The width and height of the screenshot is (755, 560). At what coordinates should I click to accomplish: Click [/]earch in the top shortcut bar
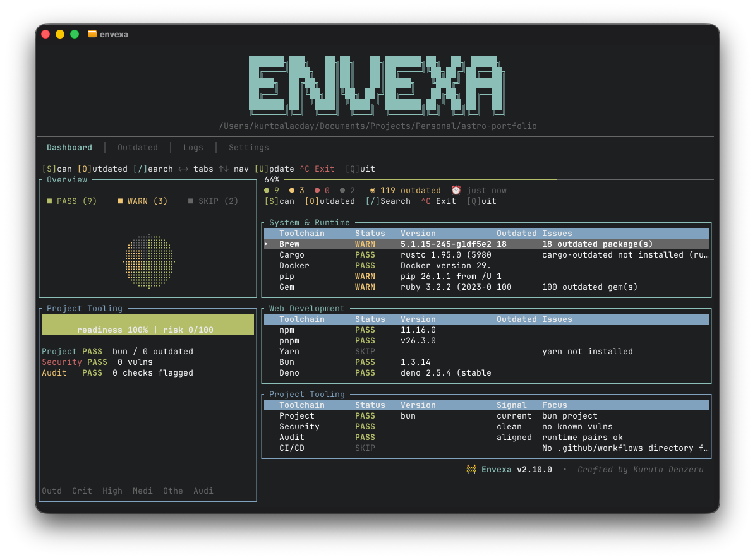[x=153, y=169]
